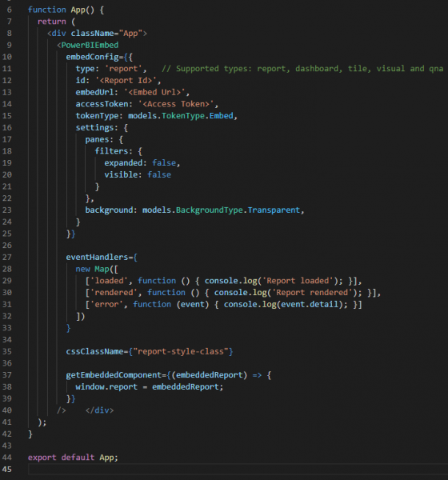Click the '<Embed Url>' string

tap(154, 92)
